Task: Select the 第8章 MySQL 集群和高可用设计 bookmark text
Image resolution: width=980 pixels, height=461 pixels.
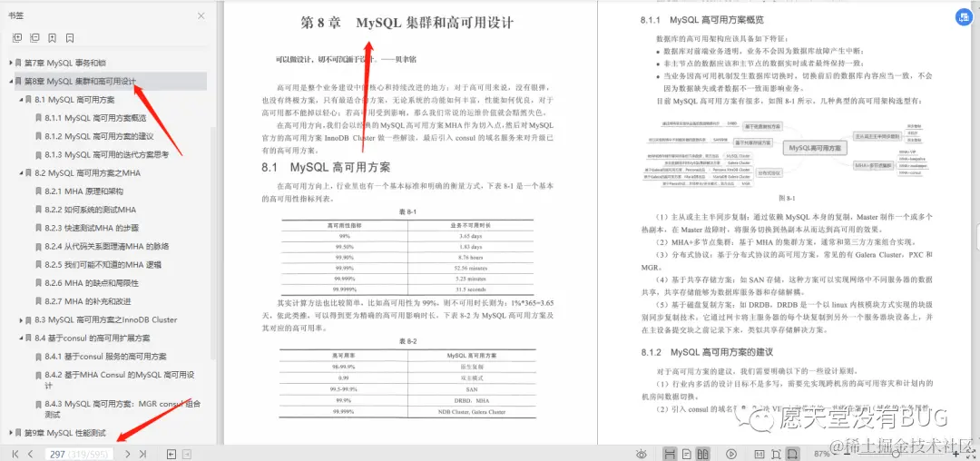Action: 80,81
